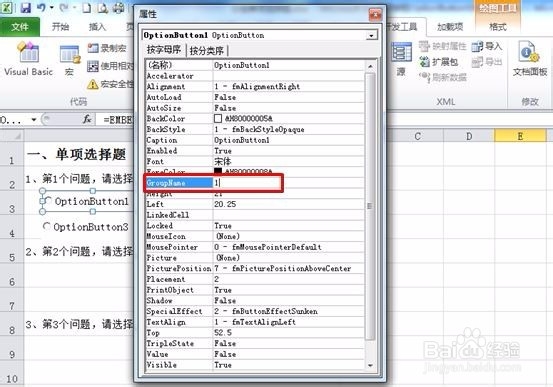Select the LinkedCell property row
The width and height of the screenshot is (553, 387).
coord(255,215)
